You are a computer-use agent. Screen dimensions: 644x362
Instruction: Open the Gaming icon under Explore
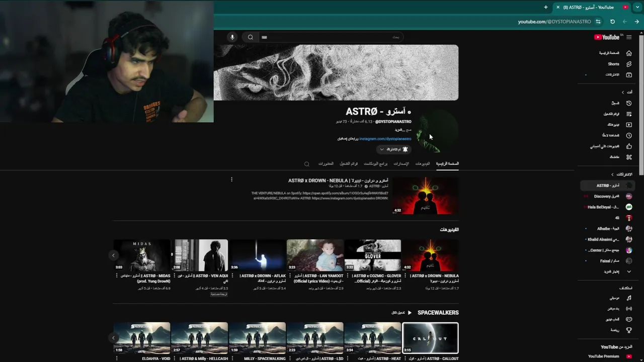click(629, 319)
